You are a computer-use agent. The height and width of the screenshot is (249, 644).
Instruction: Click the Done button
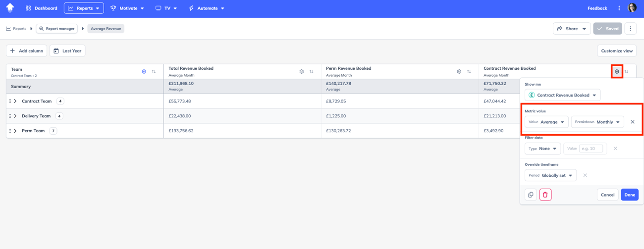(x=629, y=195)
